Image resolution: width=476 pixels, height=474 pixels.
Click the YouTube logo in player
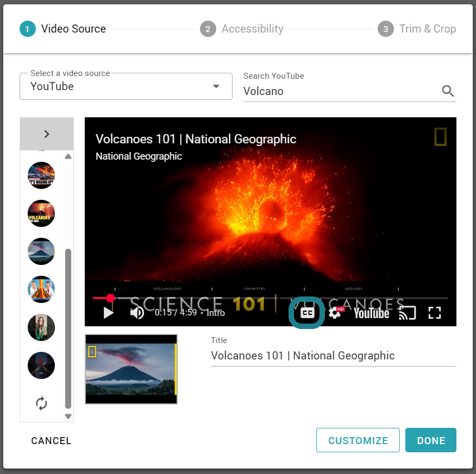(371, 313)
